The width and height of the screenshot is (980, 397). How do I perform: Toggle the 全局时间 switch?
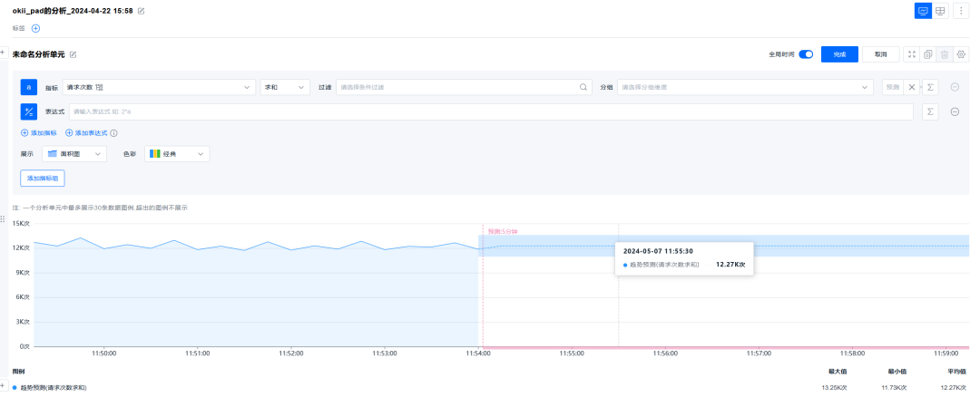coord(805,54)
